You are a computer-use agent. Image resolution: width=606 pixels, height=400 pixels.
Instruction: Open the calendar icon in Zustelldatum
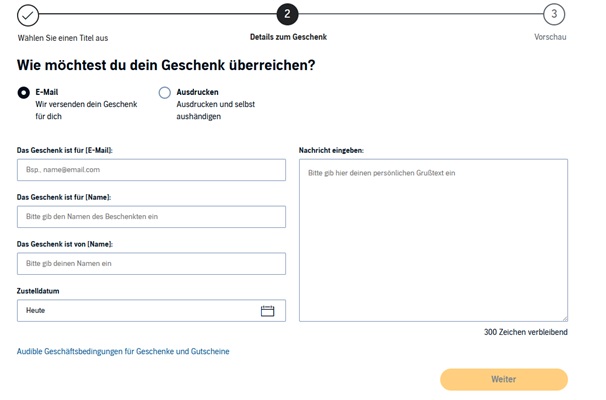click(x=267, y=311)
